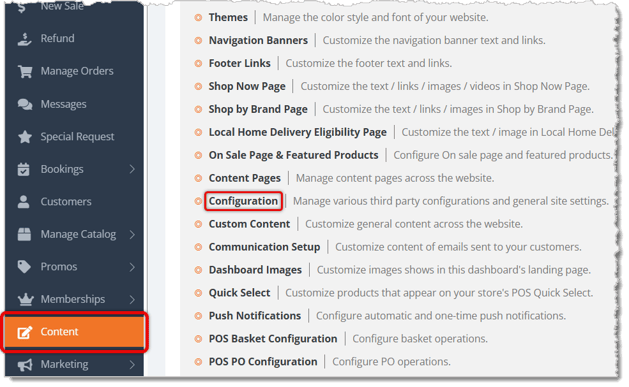
Task: Click the orange bullet beside Push Notifications
Action: point(198,316)
